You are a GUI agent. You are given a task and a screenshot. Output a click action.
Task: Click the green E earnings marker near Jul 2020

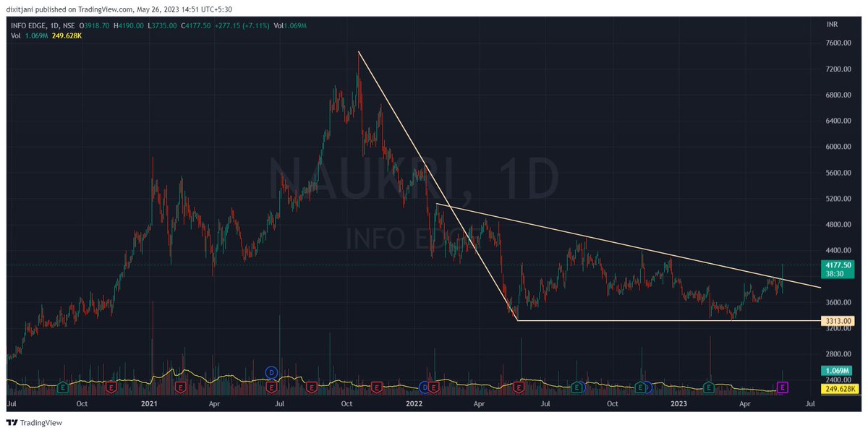click(x=63, y=388)
